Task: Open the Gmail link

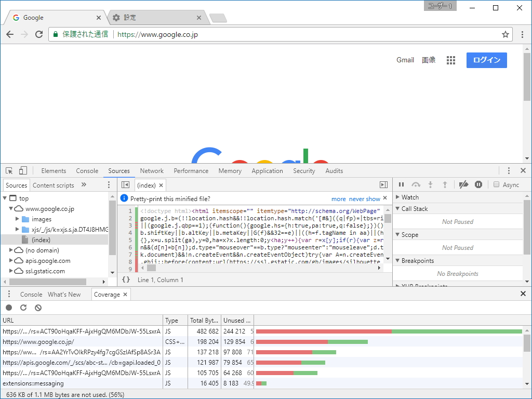Action: tap(405, 60)
